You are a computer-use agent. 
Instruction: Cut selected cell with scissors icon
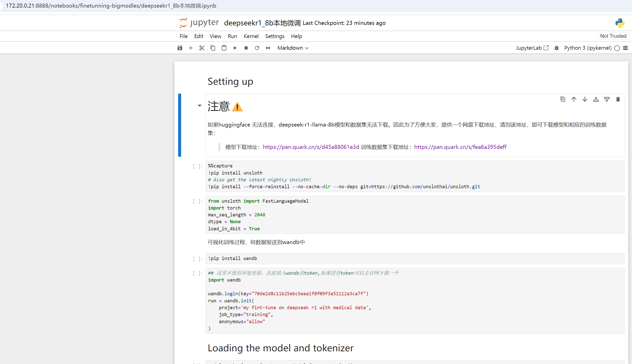[x=202, y=48]
